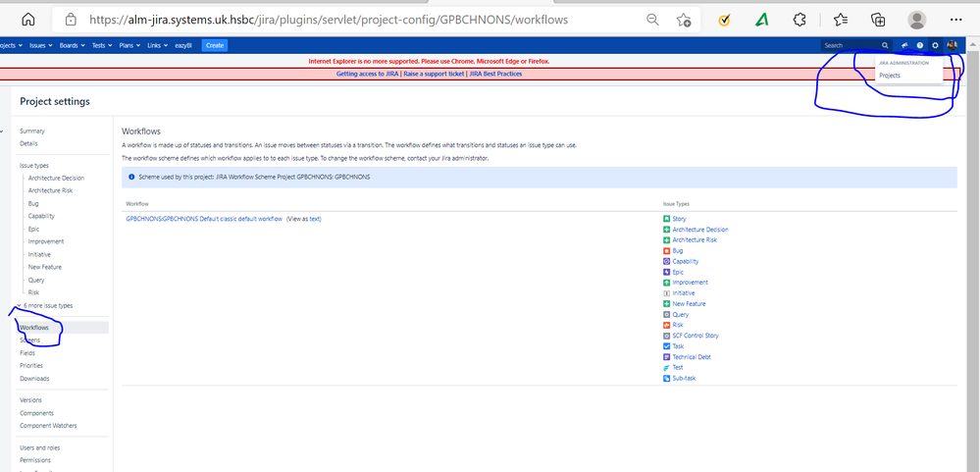Open the Links dropdown menu

[158, 46]
